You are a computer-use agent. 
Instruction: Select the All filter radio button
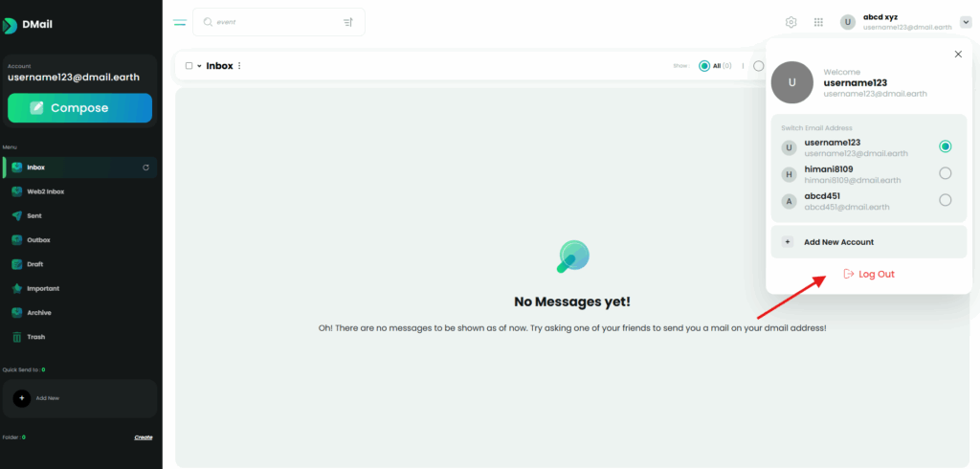coord(704,66)
